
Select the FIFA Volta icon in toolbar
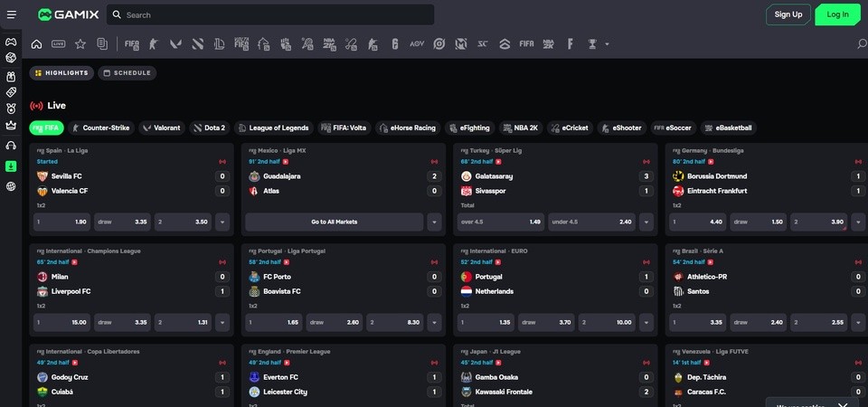click(x=241, y=44)
